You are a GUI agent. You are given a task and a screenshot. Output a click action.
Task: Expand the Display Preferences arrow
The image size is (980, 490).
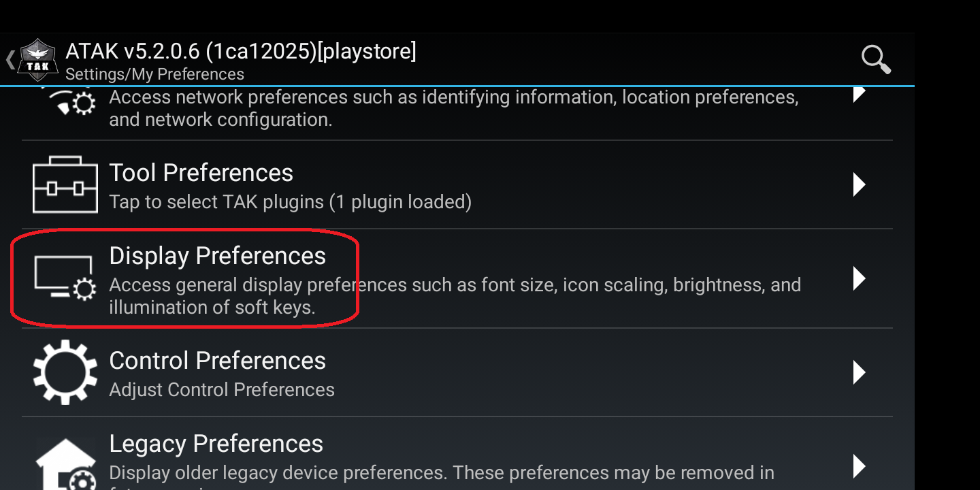859,278
